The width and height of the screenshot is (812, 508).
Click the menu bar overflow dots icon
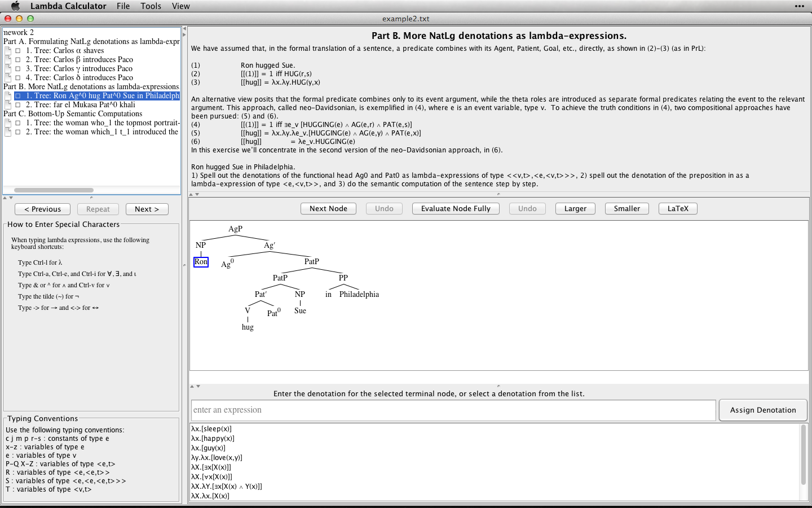(x=800, y=6)
